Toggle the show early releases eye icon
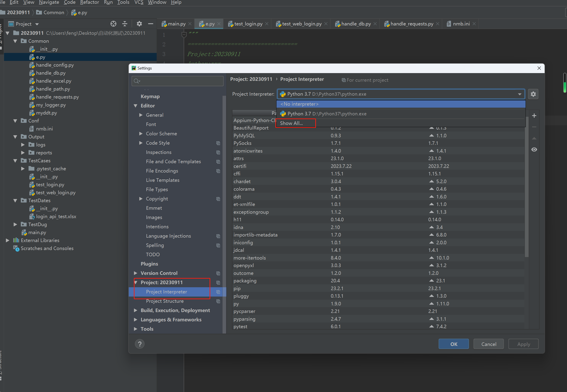 tap(534, 149)
